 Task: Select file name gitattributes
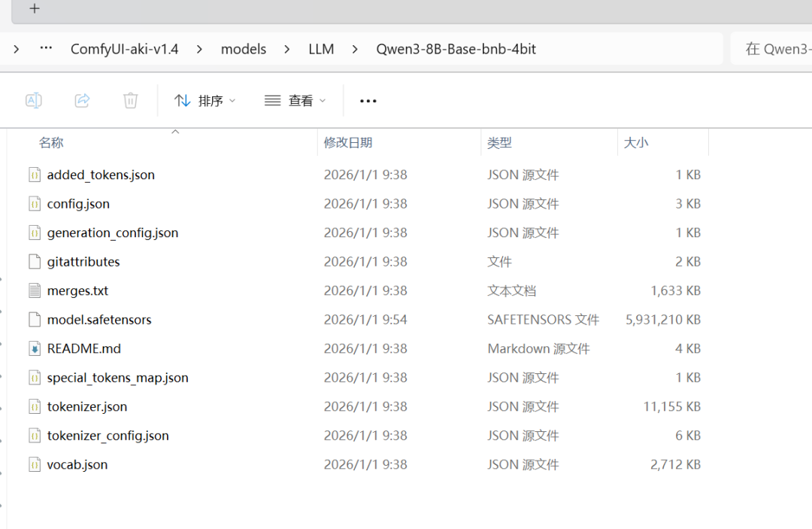[x=83, y=262]
